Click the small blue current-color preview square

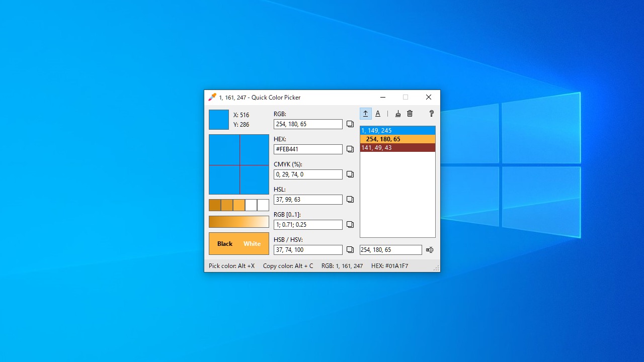(219, 120)
